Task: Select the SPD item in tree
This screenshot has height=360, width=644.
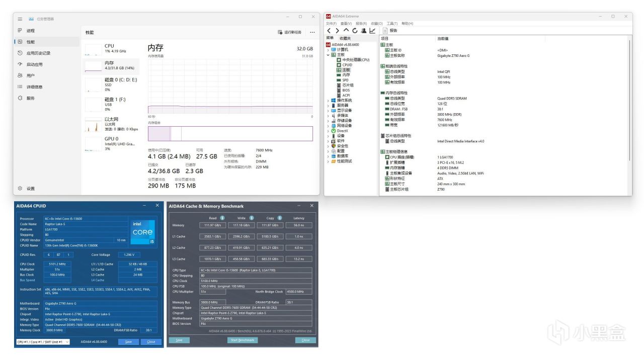Action: click(x=345, y=80)
